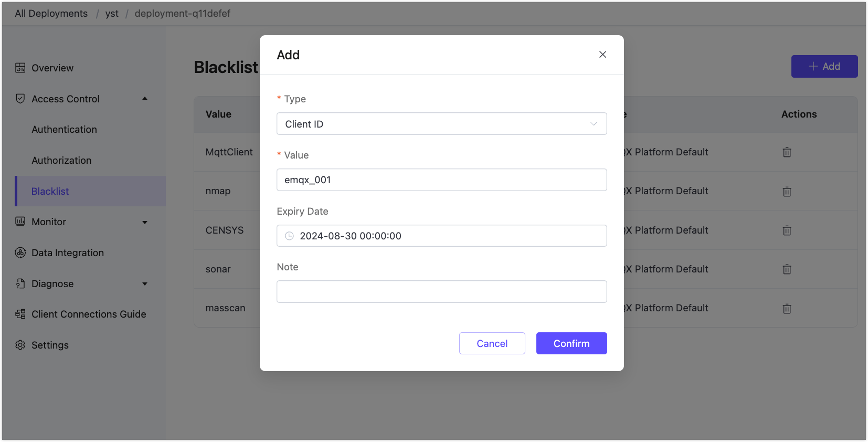Viewport: 868px width, 442px height.
Task: Go to the Authorization page
Action: [61, 161]
